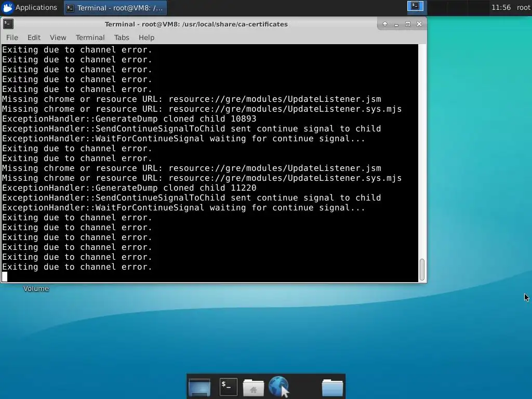The height and width of the screenshot is (399, 532).
Task: Select the Volume desktop label
Action: [x=36, y=289]
